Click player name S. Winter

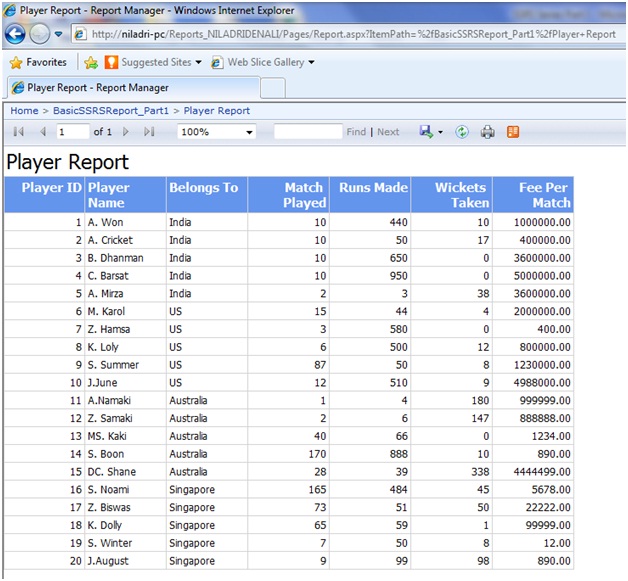[x=110, y=543]
